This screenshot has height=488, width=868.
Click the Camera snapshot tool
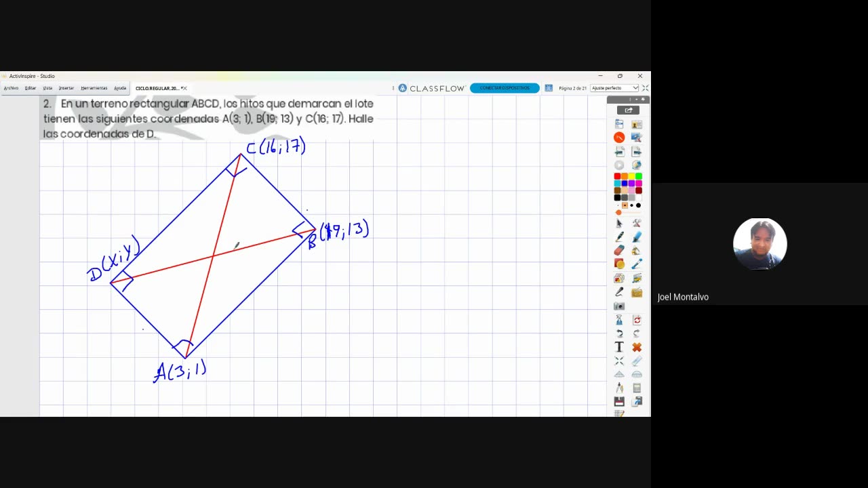619,306
